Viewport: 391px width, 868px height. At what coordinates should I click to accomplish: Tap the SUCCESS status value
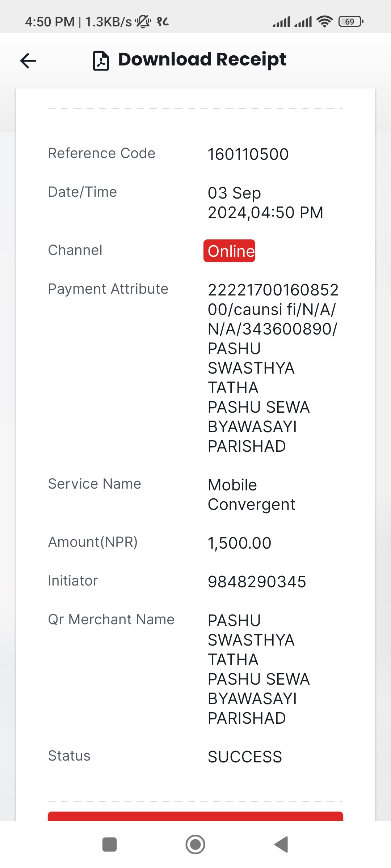coord(245,757)
